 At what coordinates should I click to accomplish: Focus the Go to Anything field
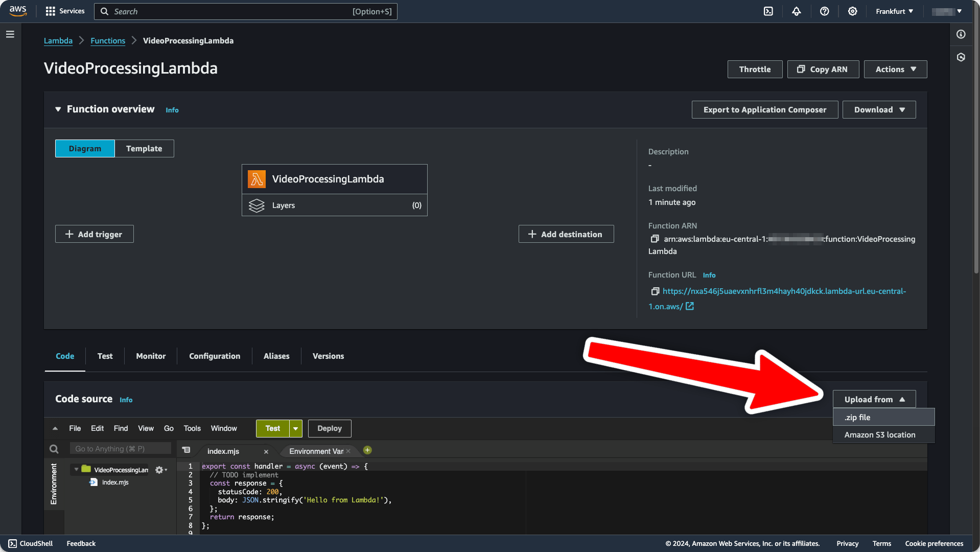[x=120, y=449]
